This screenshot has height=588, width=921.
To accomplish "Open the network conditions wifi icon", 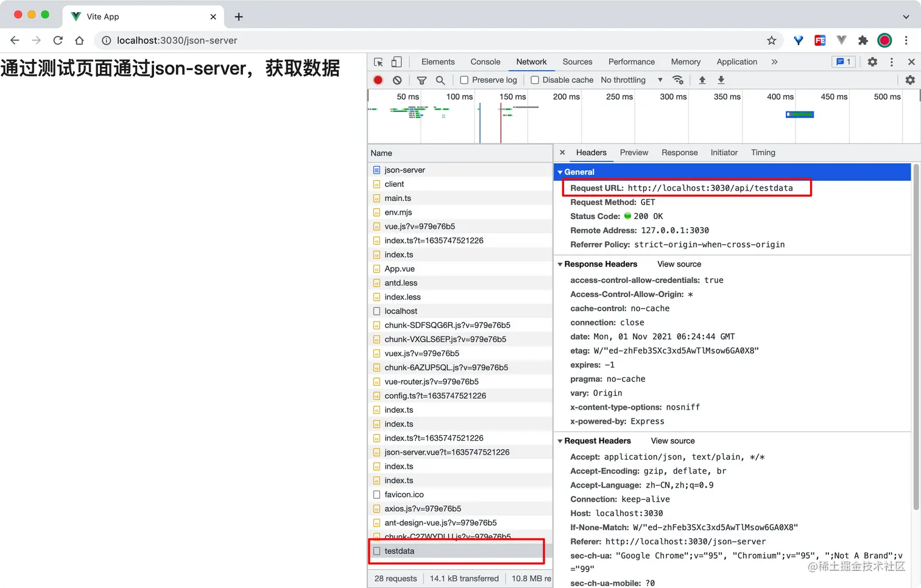I will pos(678,80).
